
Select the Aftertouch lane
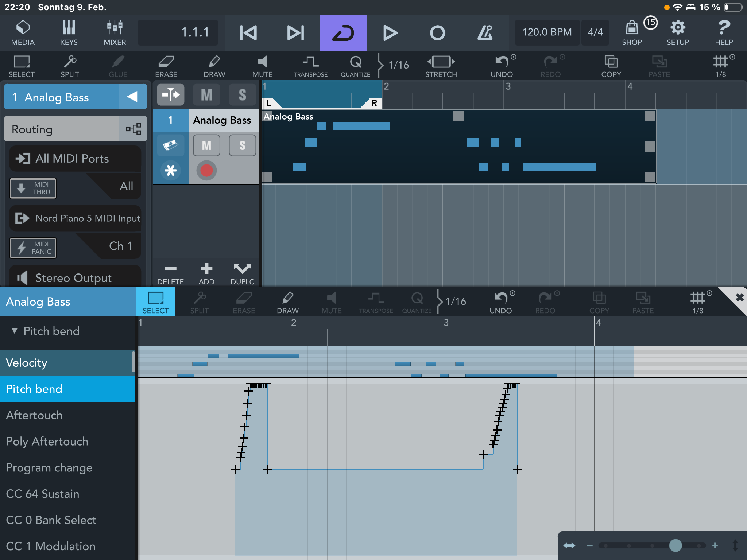click(67, 415)
